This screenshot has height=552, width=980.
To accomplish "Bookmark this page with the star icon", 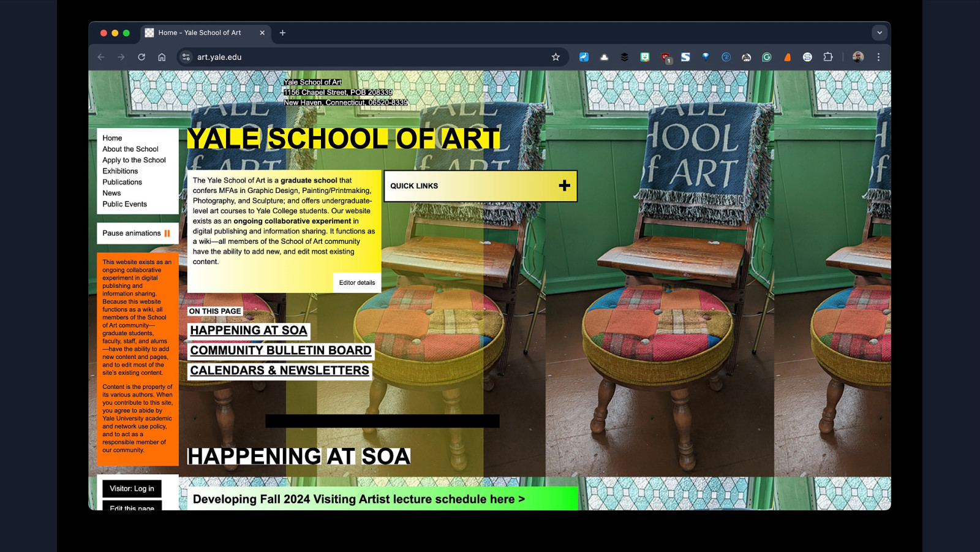I will point(556,57).
